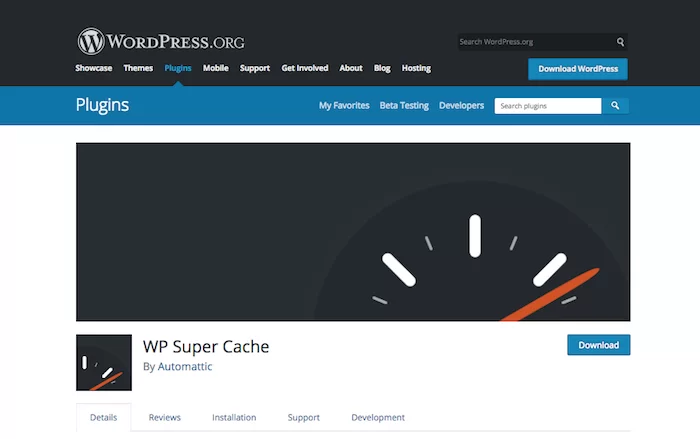Viewport: 700px width, 439px height.
Task: Go to the Themes page
Action: (x=139, y=68)
